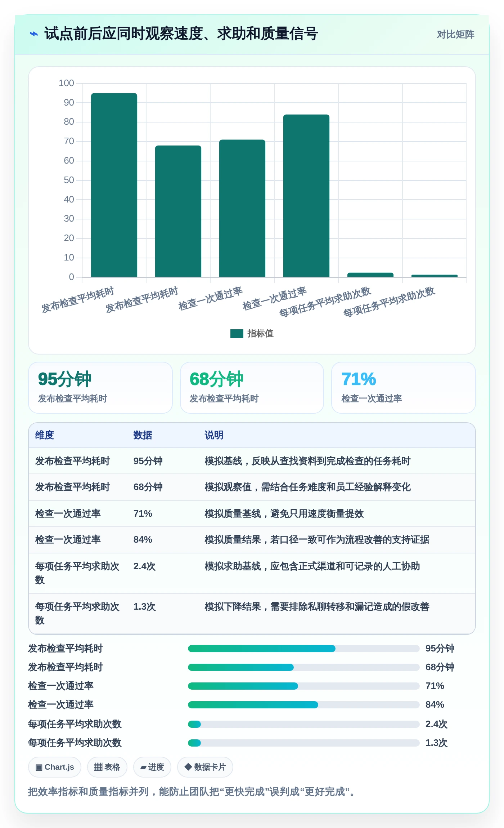Open the 95分钟 data card
Screen dimensions: 504x828
pyautogui.click(x=100, y=388)
